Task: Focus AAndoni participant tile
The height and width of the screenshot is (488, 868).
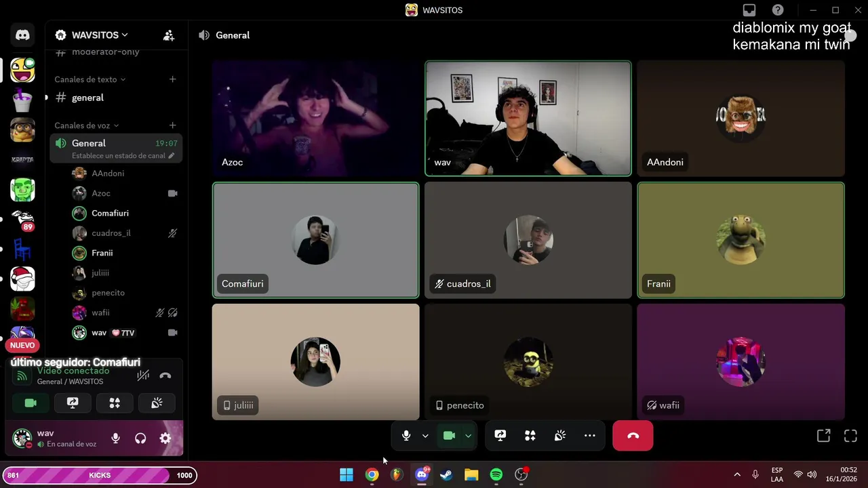Action: coord(741,119)
